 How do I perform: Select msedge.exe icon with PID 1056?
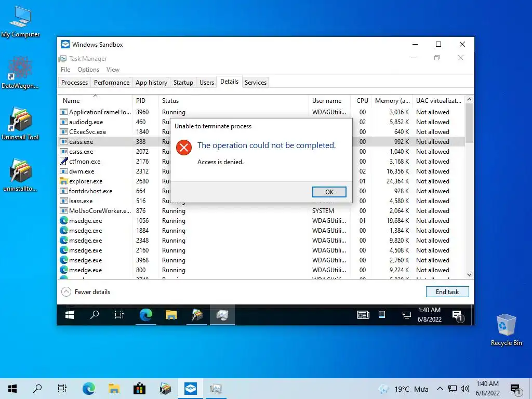(63, 220)
